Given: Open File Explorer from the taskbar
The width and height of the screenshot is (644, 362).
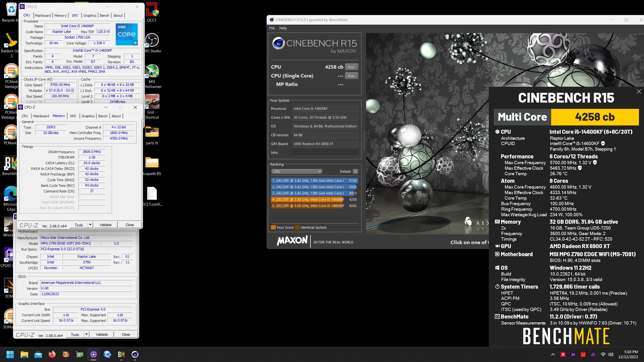Looking at the screenshot, I should pos(24,354).
